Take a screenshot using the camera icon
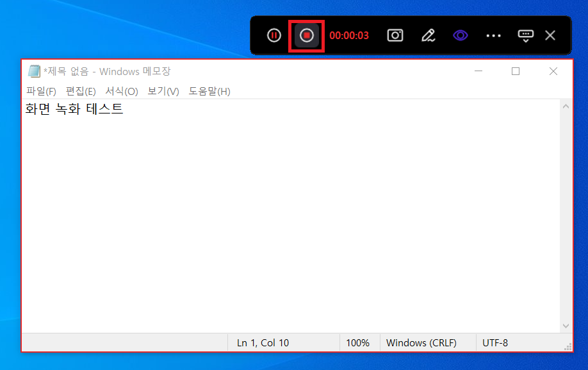588x370 pixels. pos(395,35)
